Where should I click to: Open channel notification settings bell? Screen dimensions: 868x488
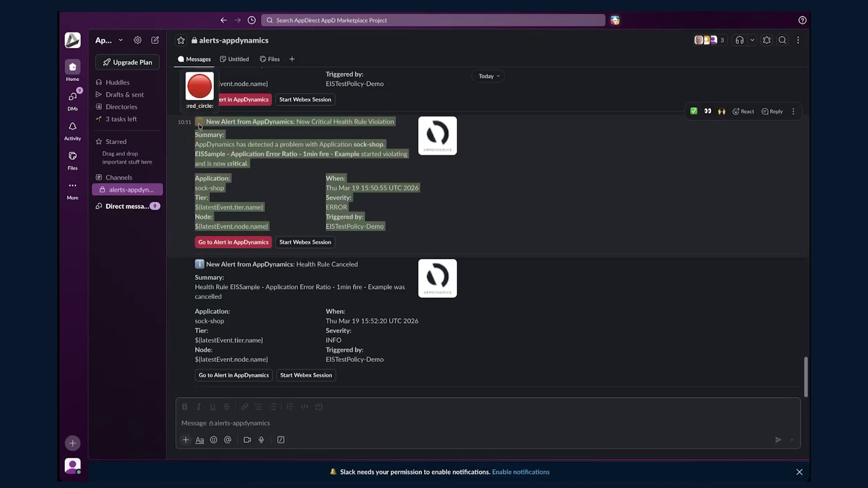pyautogui.click(x=767, y=40)
